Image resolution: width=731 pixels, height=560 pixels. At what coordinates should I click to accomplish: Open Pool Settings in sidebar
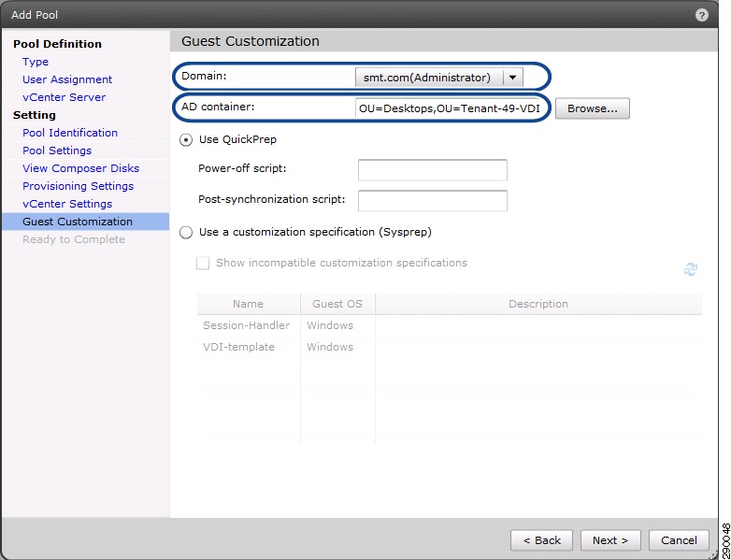point(57,151)
